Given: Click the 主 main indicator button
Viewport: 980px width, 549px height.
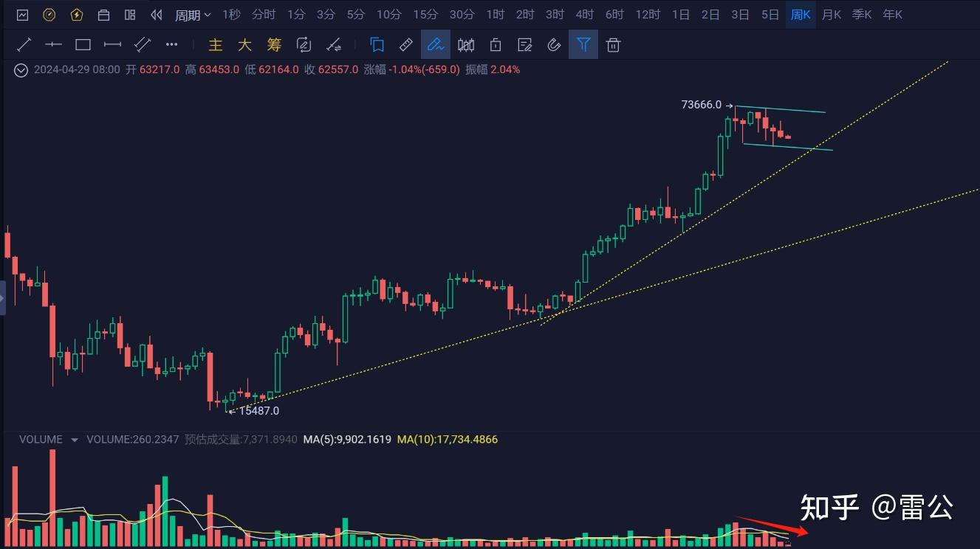Looking at the screenshot, I should (216, 45).
